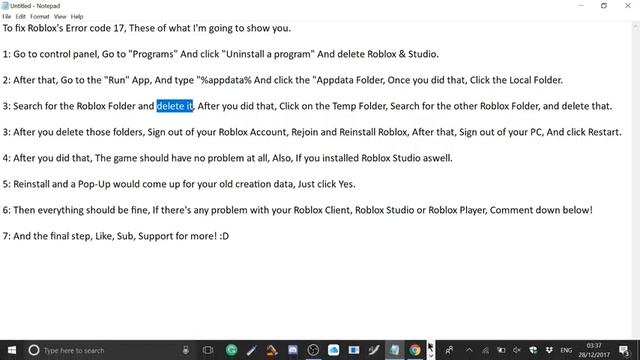Open the View menu
Image resolution: width=640 pixels, height=360 pixels.
(60, 17)
